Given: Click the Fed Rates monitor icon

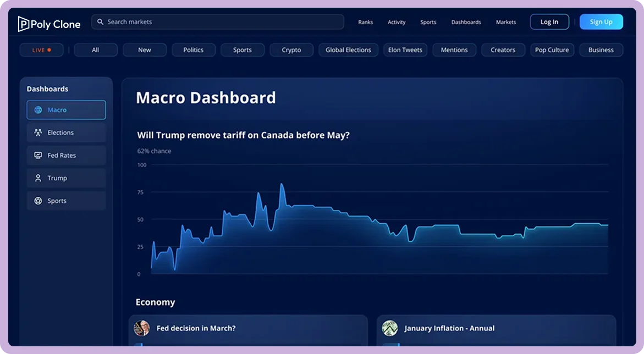Looking at the screenshot, I should click(x=38, y=155).
